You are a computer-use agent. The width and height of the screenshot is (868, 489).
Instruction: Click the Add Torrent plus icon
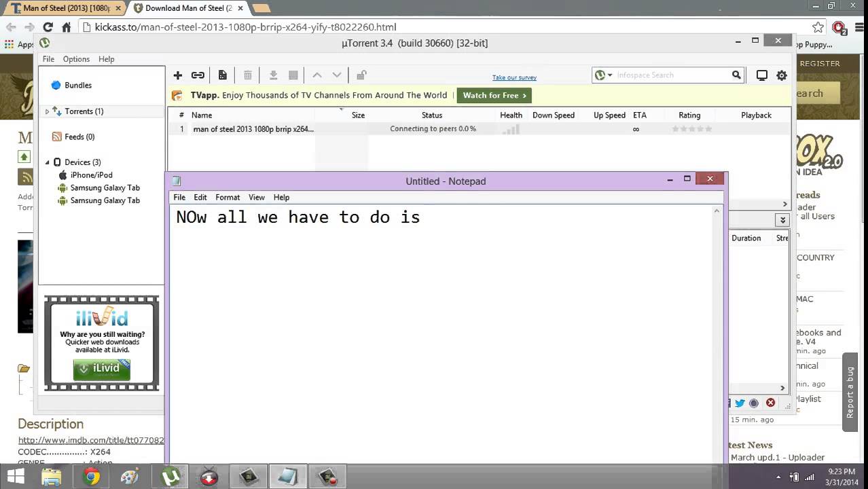pos(178,75)
